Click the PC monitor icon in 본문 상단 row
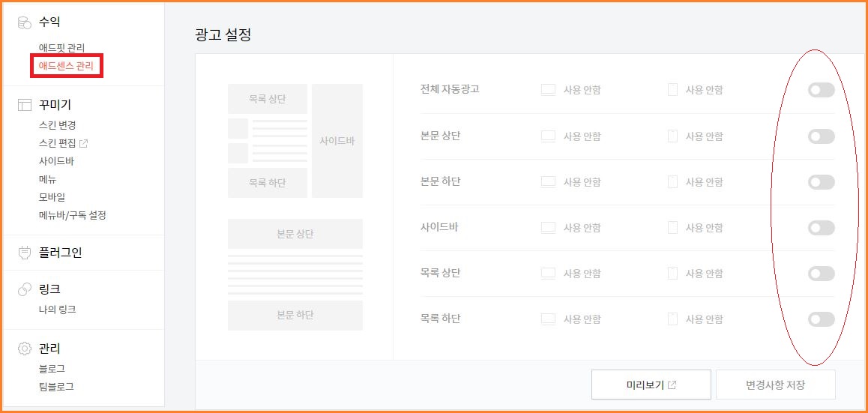868x413 pixels. pos(548,136)
